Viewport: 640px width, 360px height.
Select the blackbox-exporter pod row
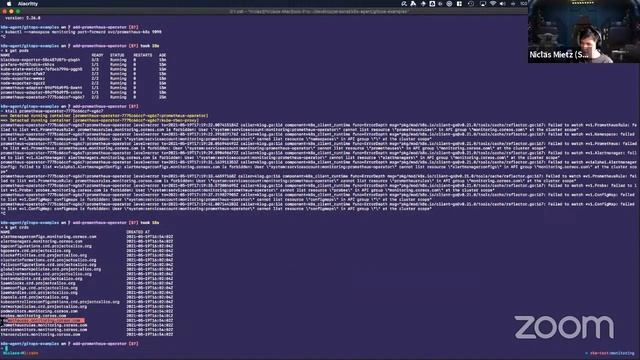point(83,60)
